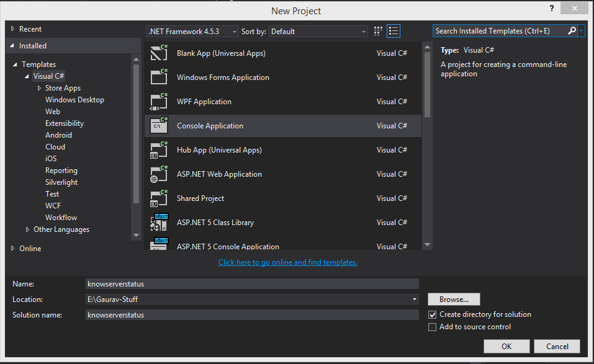This screenshot has width=594, height=364.
Task: Select the Android category
Action: (x=58, y=135)
